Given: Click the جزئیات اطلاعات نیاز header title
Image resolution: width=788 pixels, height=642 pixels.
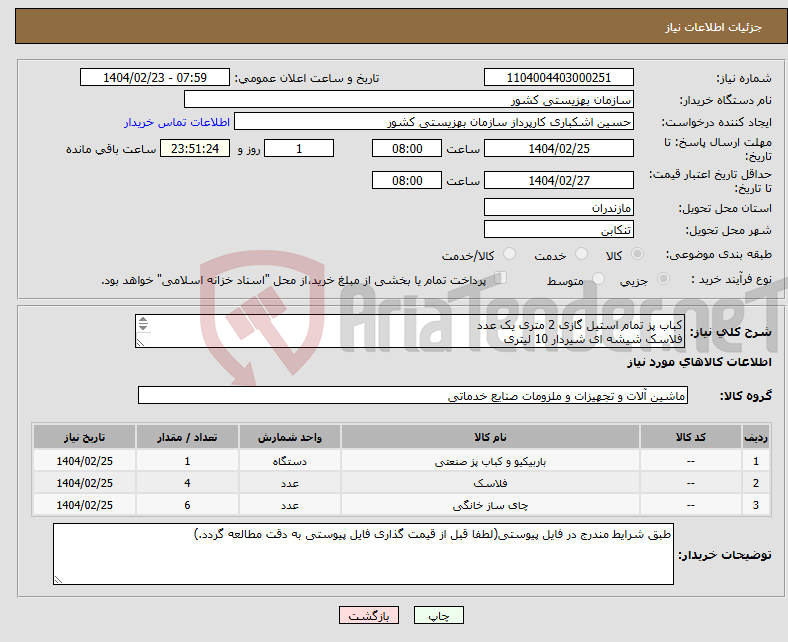Looking at the screenshot, I should click(x=714, y=27).
